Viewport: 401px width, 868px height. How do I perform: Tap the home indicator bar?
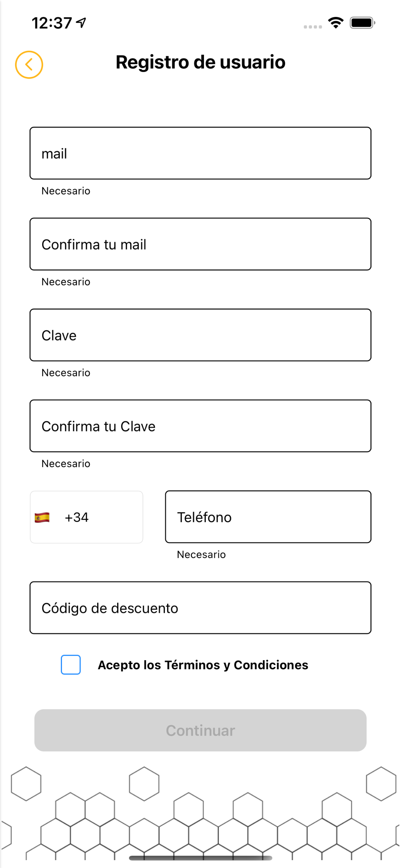[200, 858]
